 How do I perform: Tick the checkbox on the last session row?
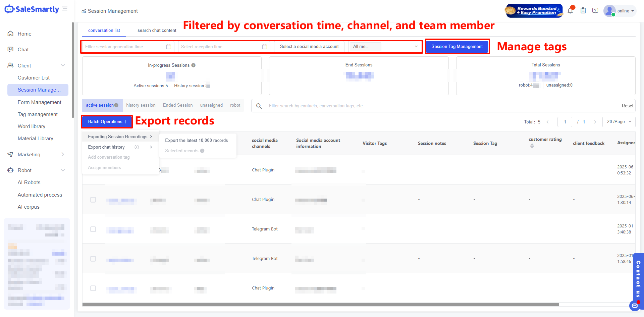[93, 288]
